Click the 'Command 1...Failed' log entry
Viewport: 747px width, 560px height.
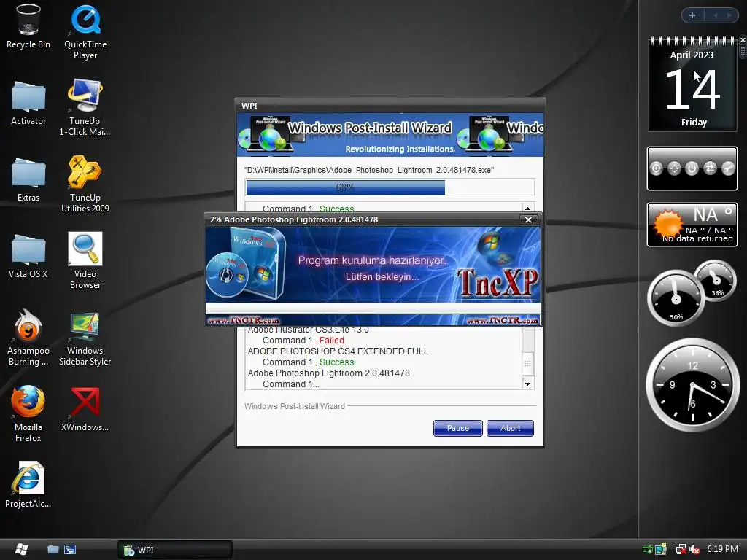coord(303,341)
